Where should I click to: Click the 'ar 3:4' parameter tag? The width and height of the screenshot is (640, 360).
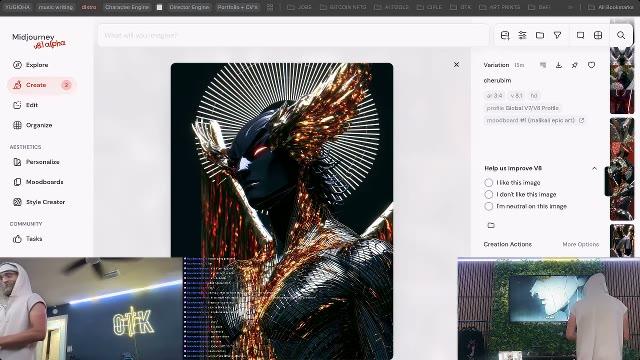495,96
